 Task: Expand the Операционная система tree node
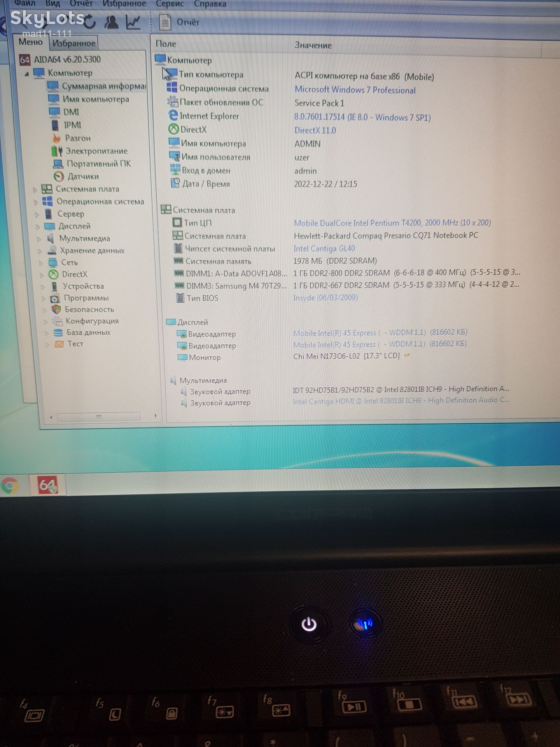click(36, 202)
